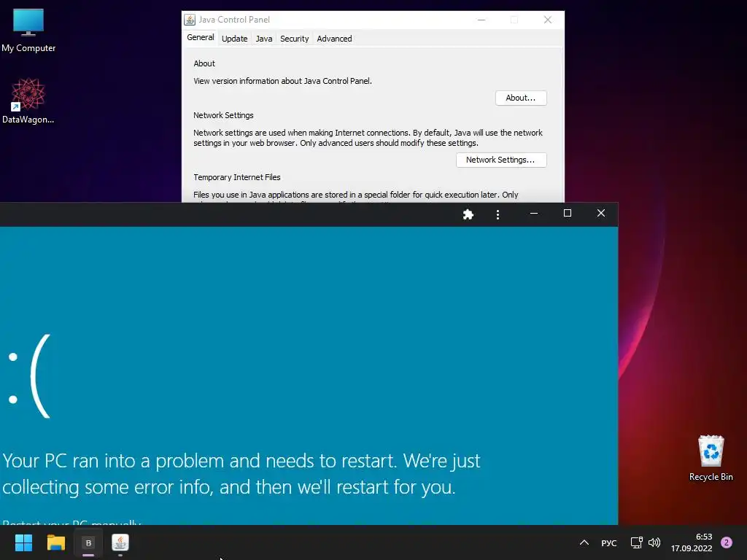Close the Java Control Panel window

(x=548, y=20)
